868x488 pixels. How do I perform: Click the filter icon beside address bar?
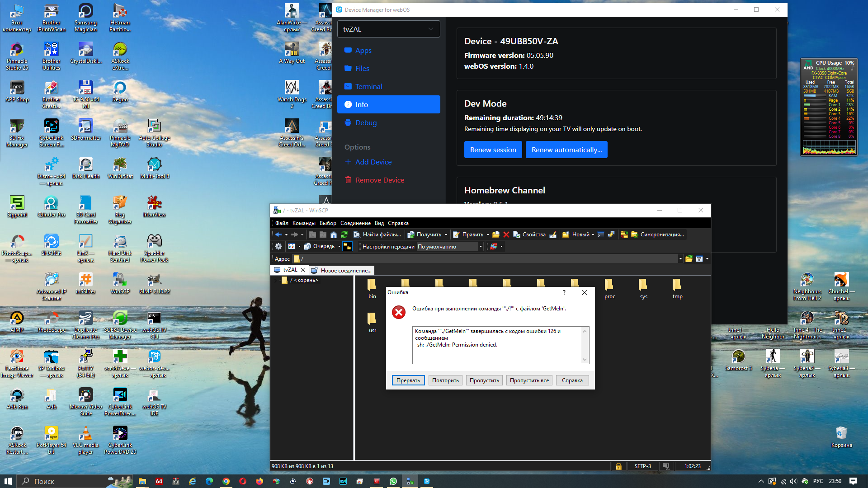pos(699,259)
